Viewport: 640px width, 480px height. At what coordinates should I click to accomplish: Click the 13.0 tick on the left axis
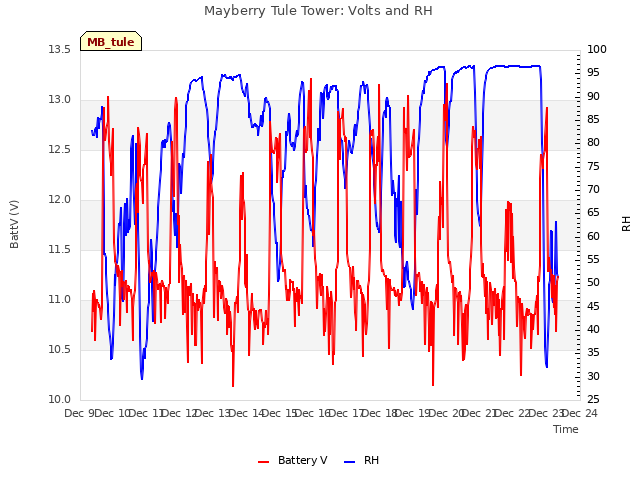pos(60,100)
